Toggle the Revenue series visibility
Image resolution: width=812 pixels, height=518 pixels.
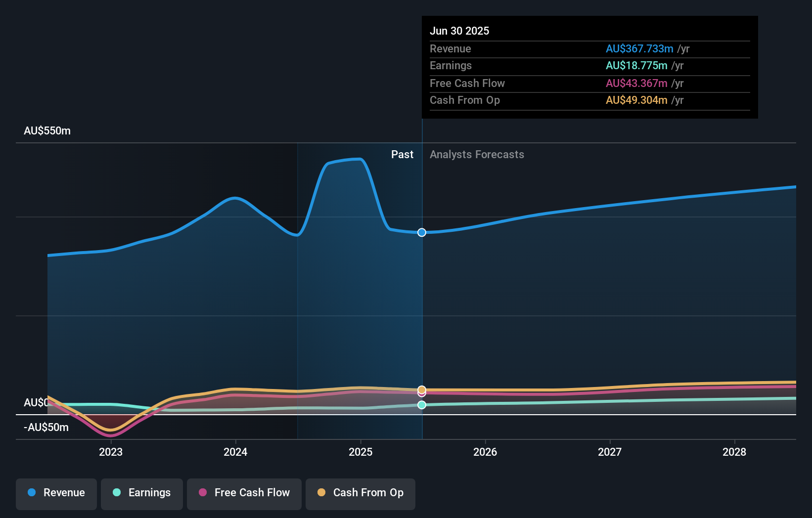(x=56, y=493)
